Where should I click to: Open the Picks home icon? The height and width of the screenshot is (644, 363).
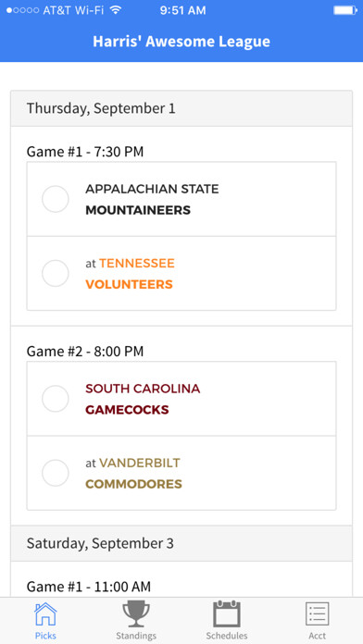click(45, 613)
